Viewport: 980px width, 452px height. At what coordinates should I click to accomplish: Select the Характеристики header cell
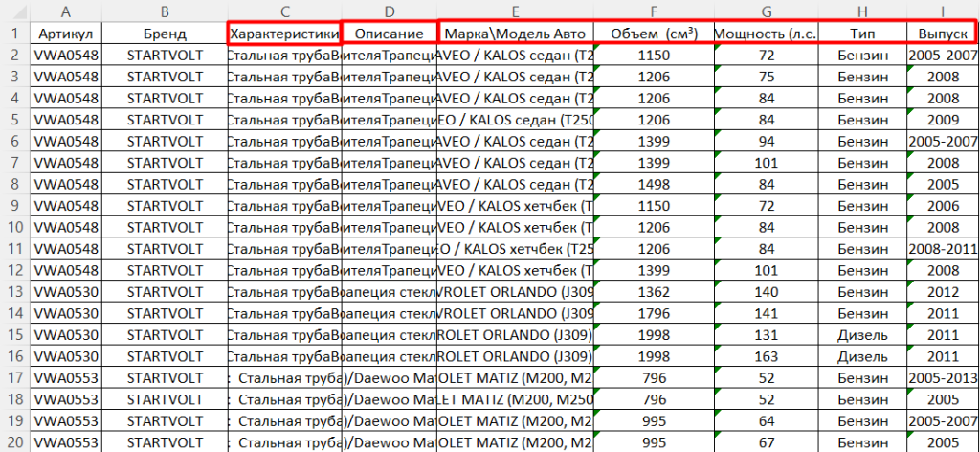click(x=285, y=34)
